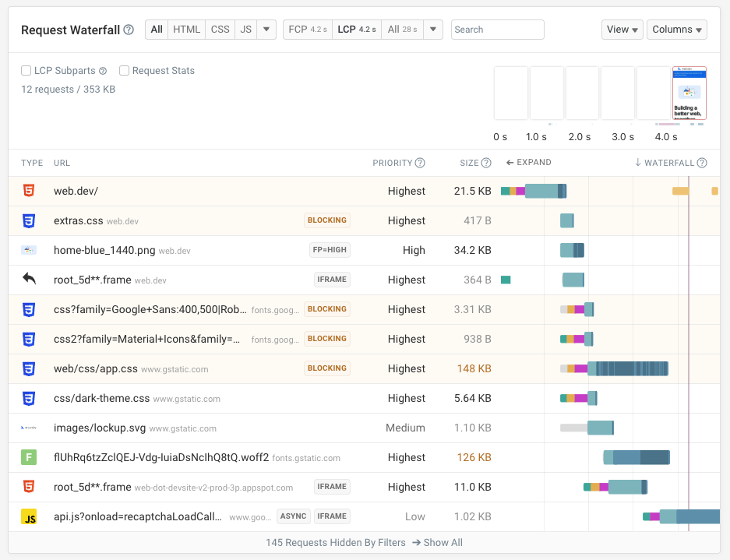
Task: Click the font file icon for the woff2 request
Action: coord(29,457)
